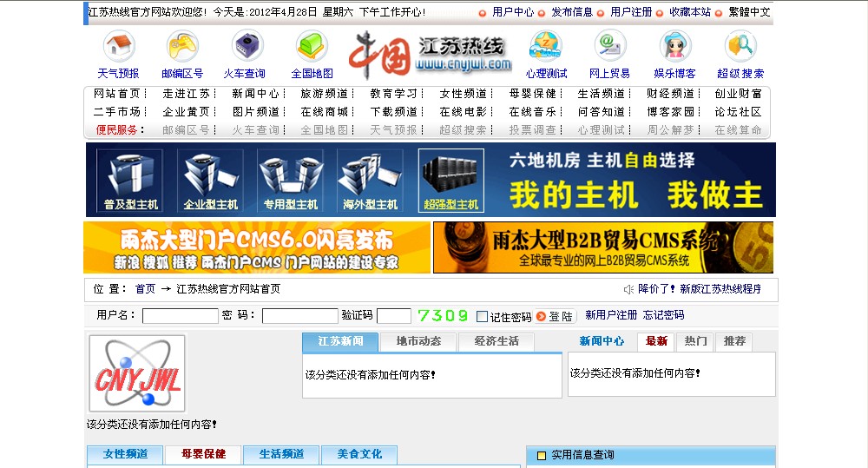This screenshot has width=868, height=468.
Task: Click the 登陆 login button
Action: (556, 316)
